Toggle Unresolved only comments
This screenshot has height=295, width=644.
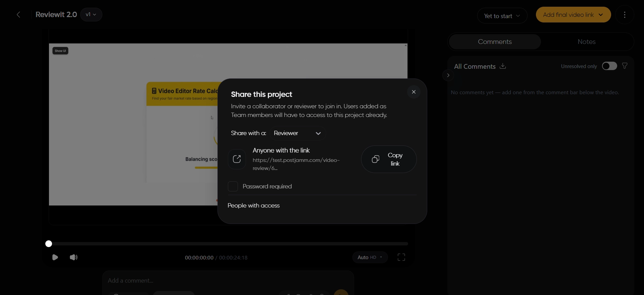(609, 66)
